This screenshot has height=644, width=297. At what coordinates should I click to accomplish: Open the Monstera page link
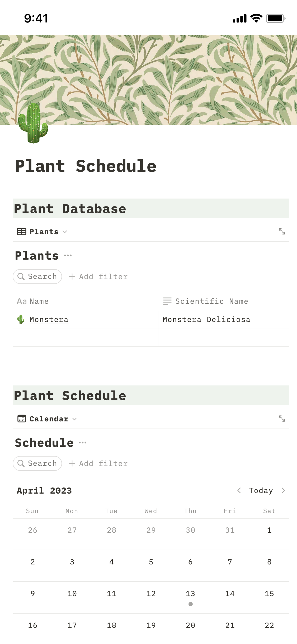point(49,319)
